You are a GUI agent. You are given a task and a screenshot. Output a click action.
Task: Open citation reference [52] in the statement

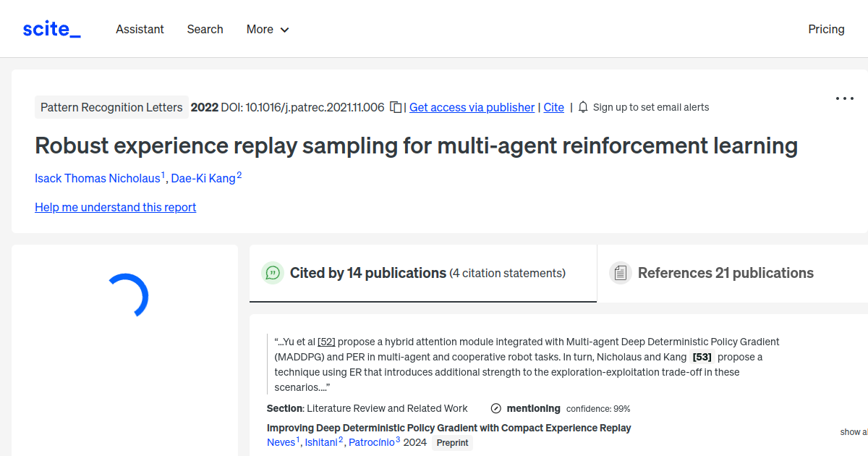point(325,341)
